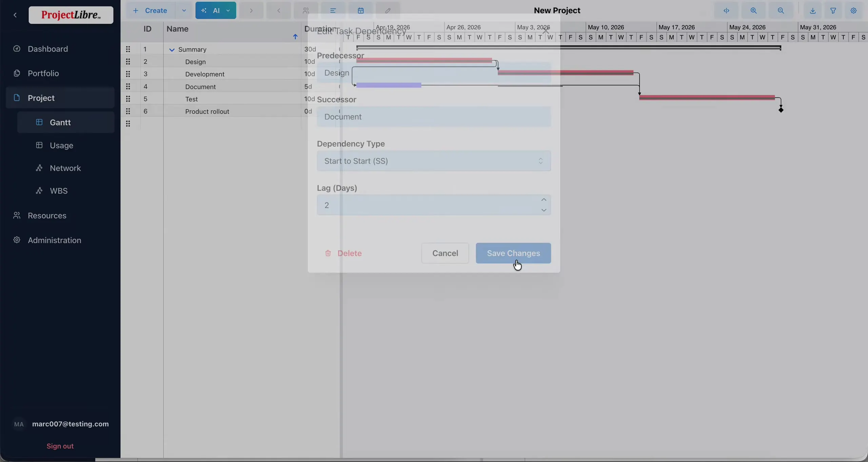This screenshot has width=868, height=462.
Task: Click the Name column sort arrow
Action: coord(295,37)
